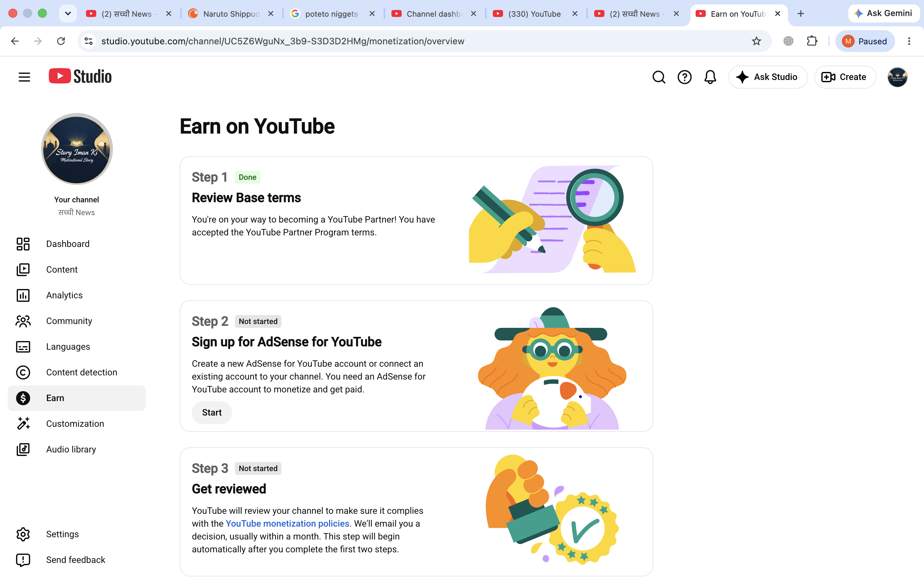Viewport: 924px width, 578px height.
Task: Open Community from the sidebar
Action: click(76, 321)
